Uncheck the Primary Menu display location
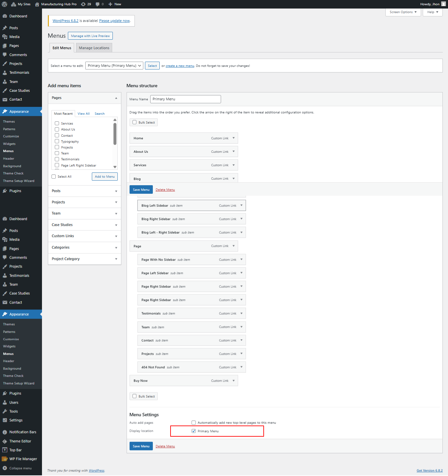 coord(193,431)
